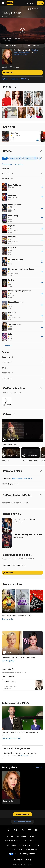Show info for Ultra Red Known-for card
The image size is (45, 868).
click(x=37, y=140)
